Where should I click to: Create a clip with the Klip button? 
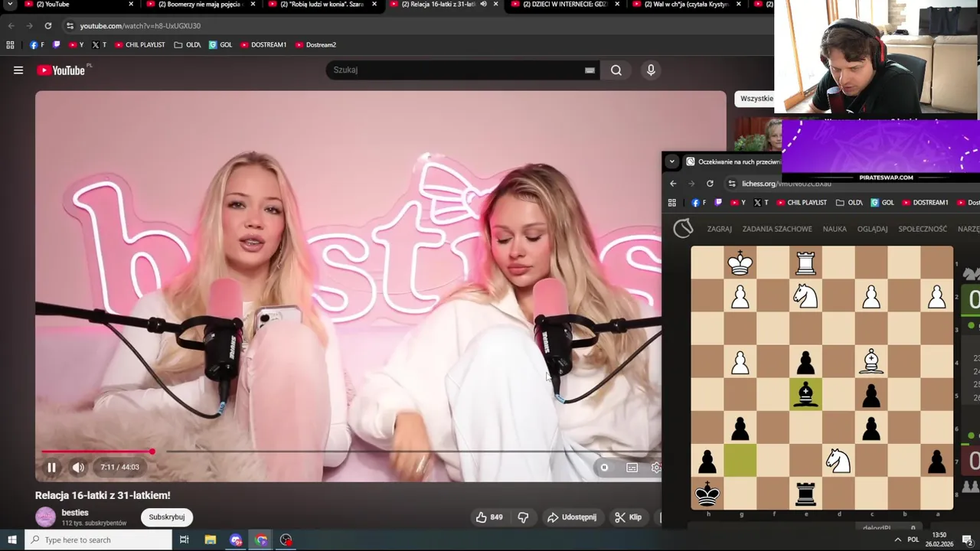[628, 517]
